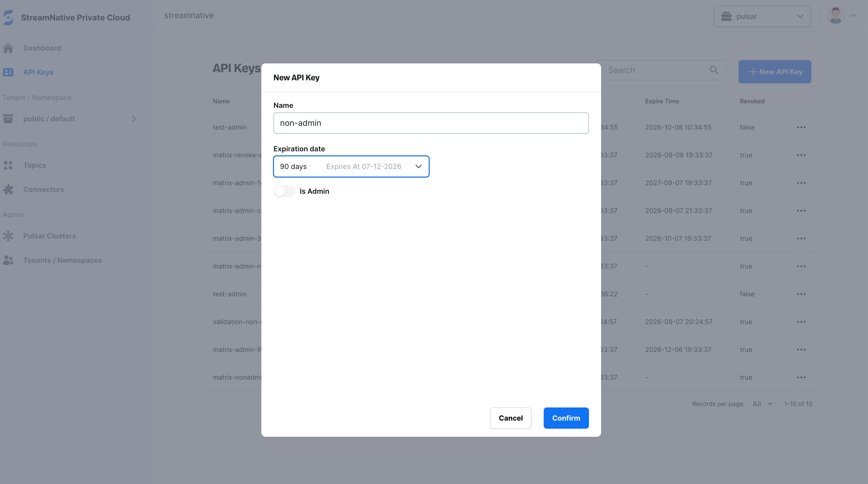This screenshot has width=868, height=484.
Task: Click the Name column header
Action: point(221,101)
